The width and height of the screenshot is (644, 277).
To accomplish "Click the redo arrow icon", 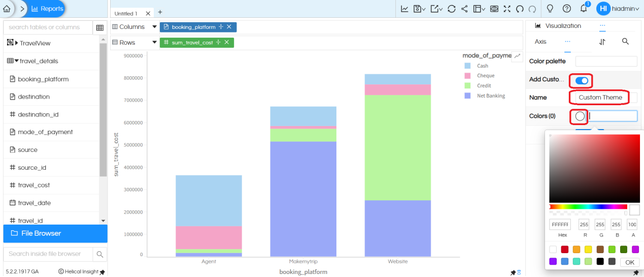I will [532, 9].
